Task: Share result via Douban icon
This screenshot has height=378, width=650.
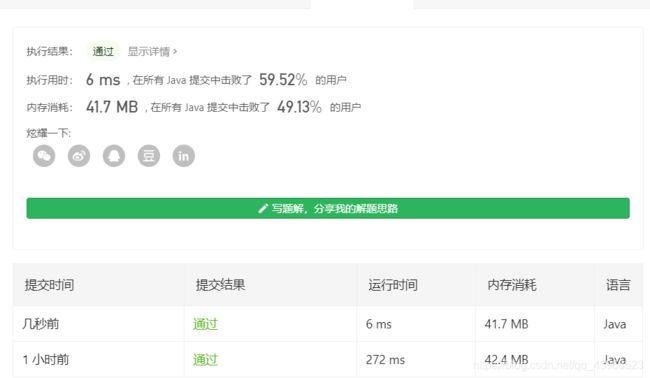Action: pos(149,156)
